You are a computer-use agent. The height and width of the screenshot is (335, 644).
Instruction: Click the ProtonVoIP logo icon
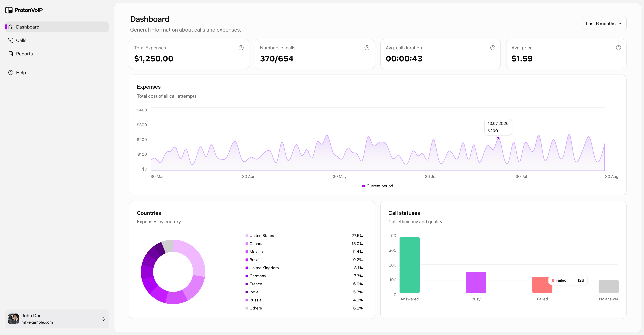pos(9,10)
